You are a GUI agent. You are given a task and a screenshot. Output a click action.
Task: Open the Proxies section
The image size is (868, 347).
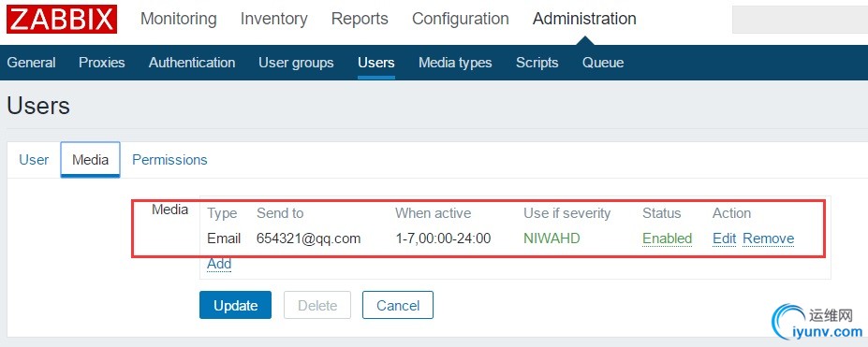[102, 63]
